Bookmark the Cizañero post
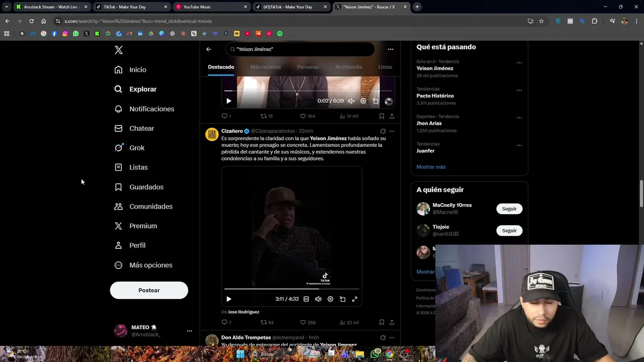This screenshot has height=362, width=644. point(381,322)
